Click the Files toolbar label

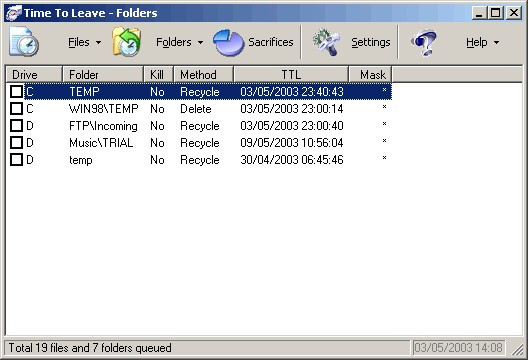coord(79,42)
